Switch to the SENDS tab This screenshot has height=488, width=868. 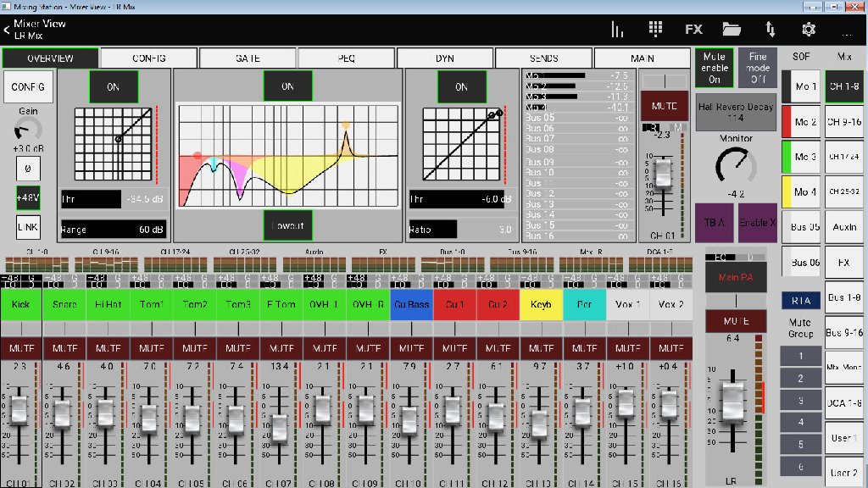pyautogui.click(x=543, y=58)
